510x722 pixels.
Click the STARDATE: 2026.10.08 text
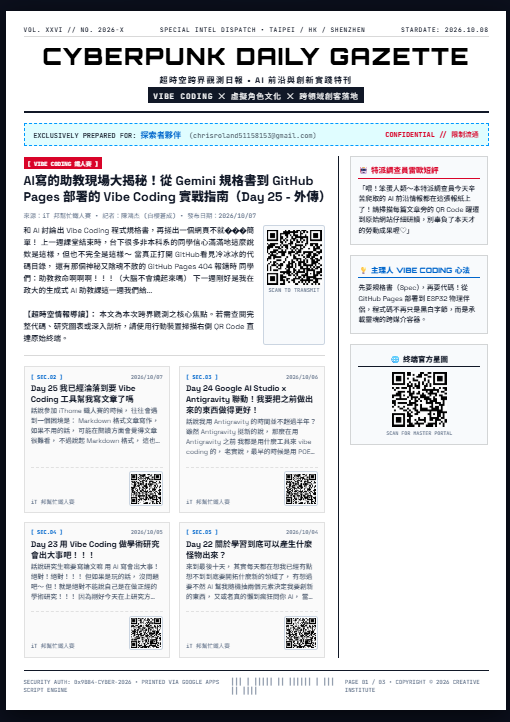(x=444, y=30)
